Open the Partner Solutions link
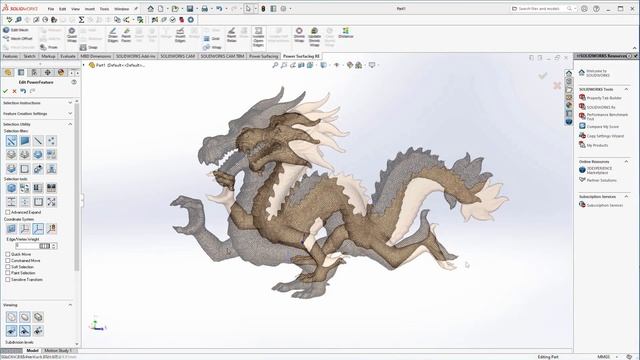The width and height of the screenshot is (640, 360). (x=602, y=180)
